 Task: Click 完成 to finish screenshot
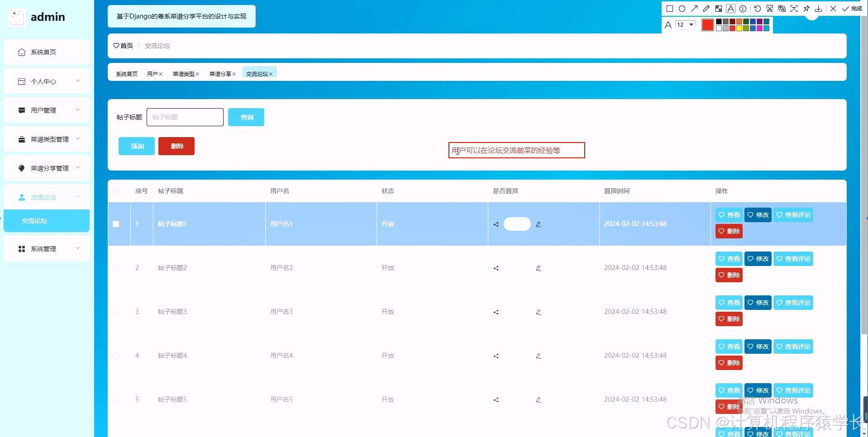852,9
